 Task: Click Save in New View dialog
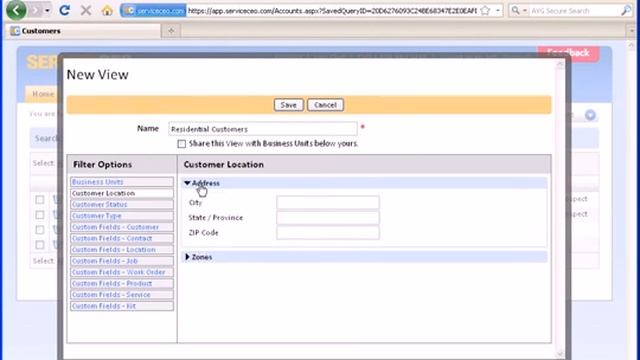coord(289,105)
